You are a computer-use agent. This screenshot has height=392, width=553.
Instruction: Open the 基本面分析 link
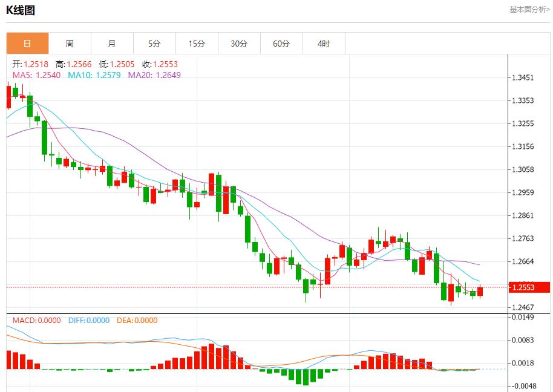[529, 9]
